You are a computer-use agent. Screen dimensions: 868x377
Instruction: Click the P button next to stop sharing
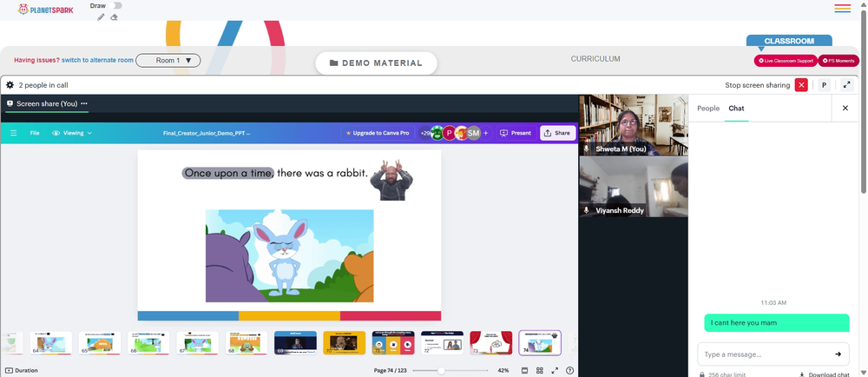[824, 85]
